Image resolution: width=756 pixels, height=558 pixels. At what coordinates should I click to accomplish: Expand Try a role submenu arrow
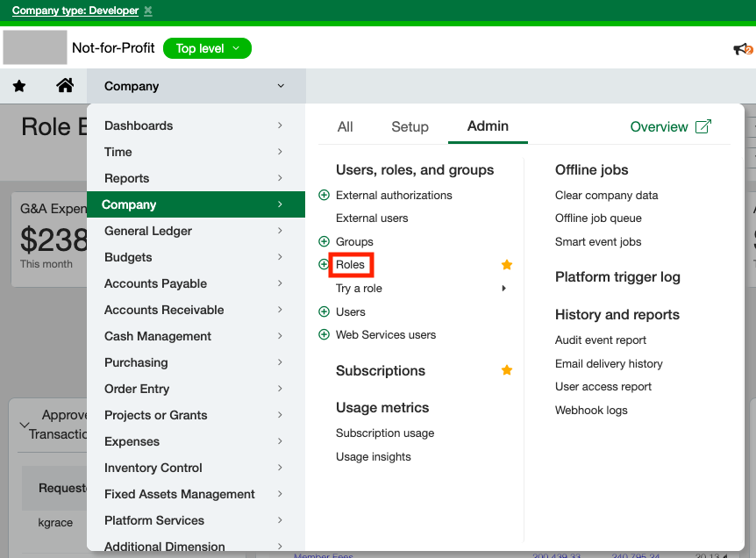[x=503, y=289]
